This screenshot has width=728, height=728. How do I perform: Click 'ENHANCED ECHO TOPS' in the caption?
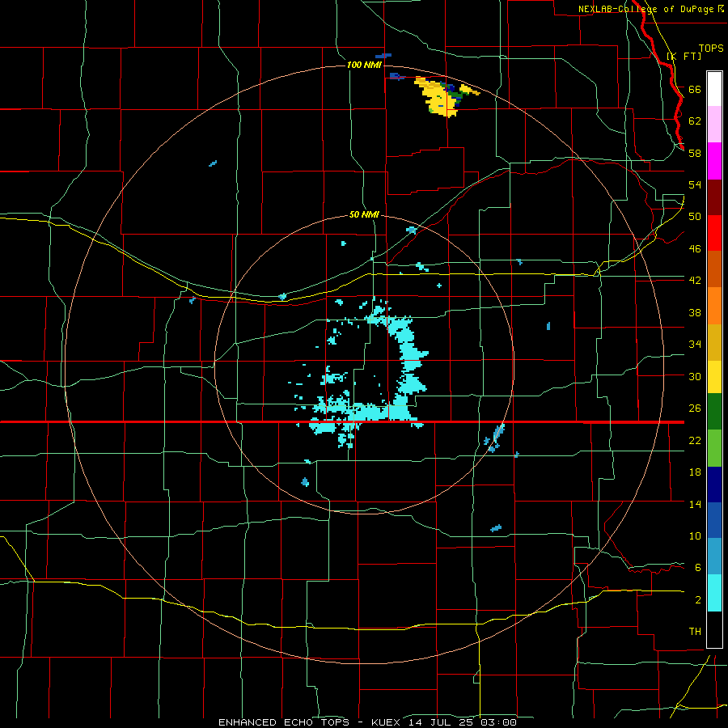pyautogui.click(x=283, y=722)
